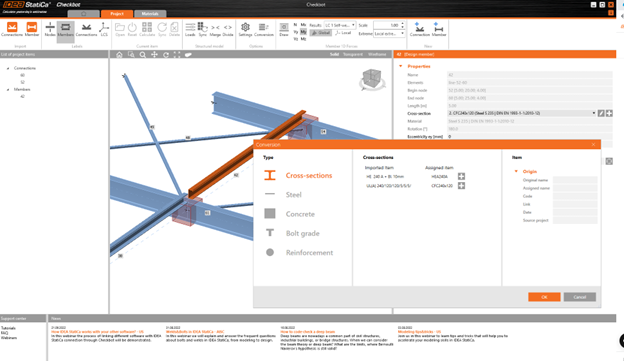Viewport: 624px width, 361px height.
Task: Click OK in the Conversion dialog
Action: [544, 297]
